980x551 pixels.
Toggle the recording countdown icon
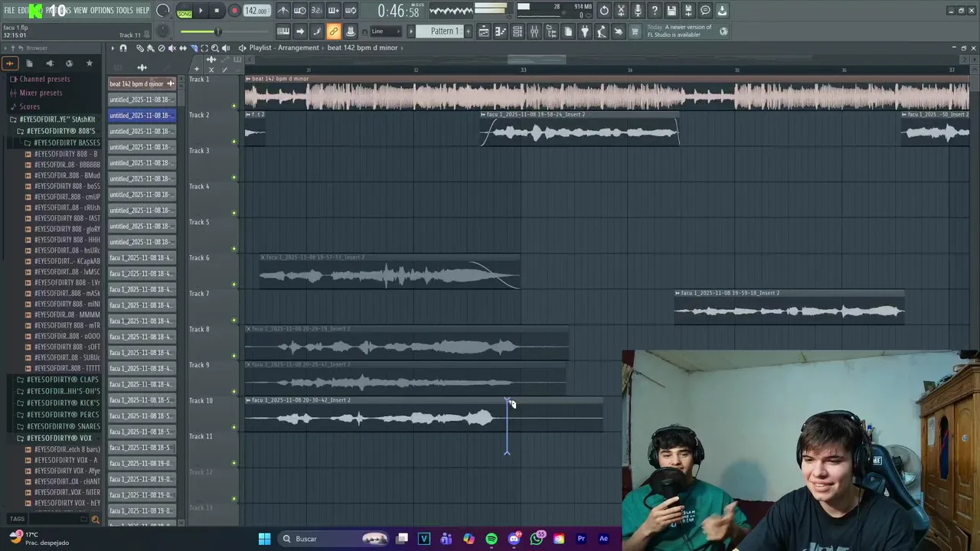pyautogui.click(x=316, y=11)
